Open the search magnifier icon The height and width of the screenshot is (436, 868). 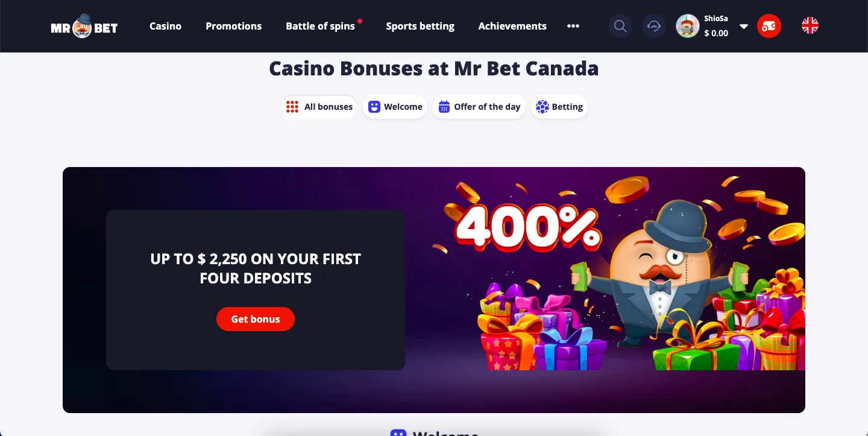tap(620, 26)
